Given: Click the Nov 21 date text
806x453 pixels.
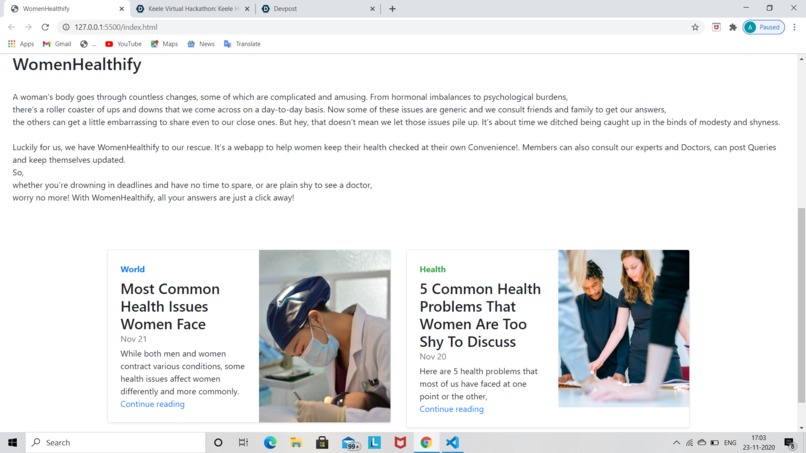Looking at the screenshot, I should (x=134, y=339).
